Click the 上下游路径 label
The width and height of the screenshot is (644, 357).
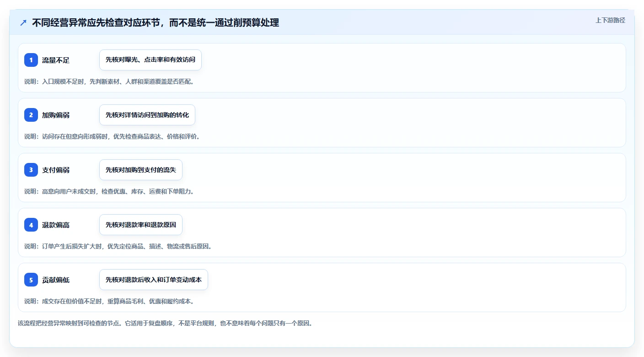point(610,20)
